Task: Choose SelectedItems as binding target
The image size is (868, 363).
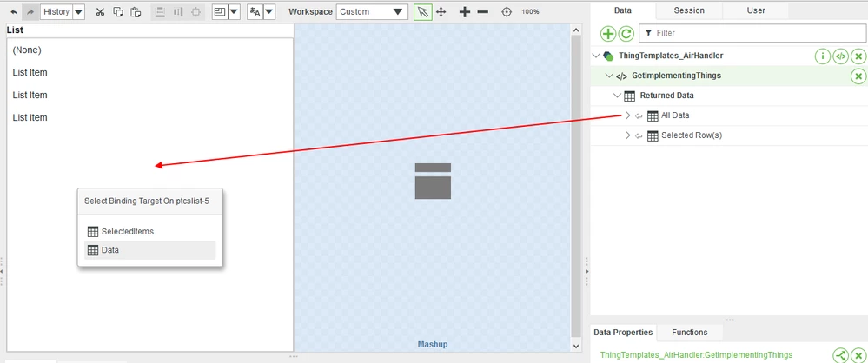Action: [149, 231]
